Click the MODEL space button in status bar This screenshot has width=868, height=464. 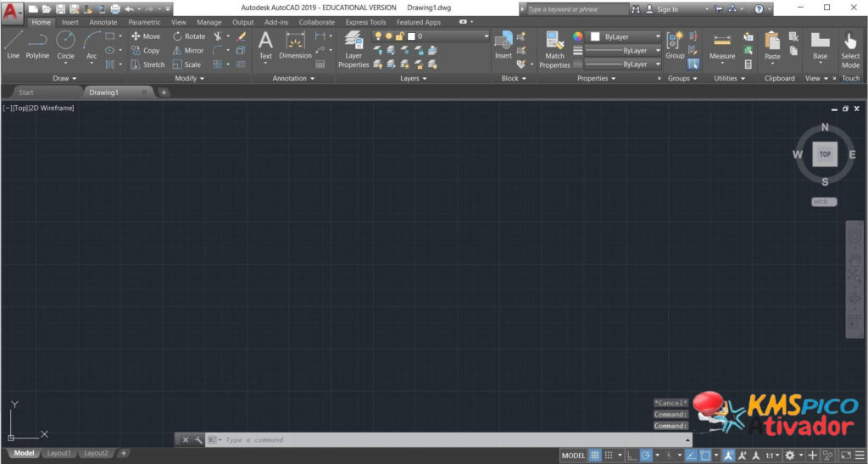[x=573, y=456]
